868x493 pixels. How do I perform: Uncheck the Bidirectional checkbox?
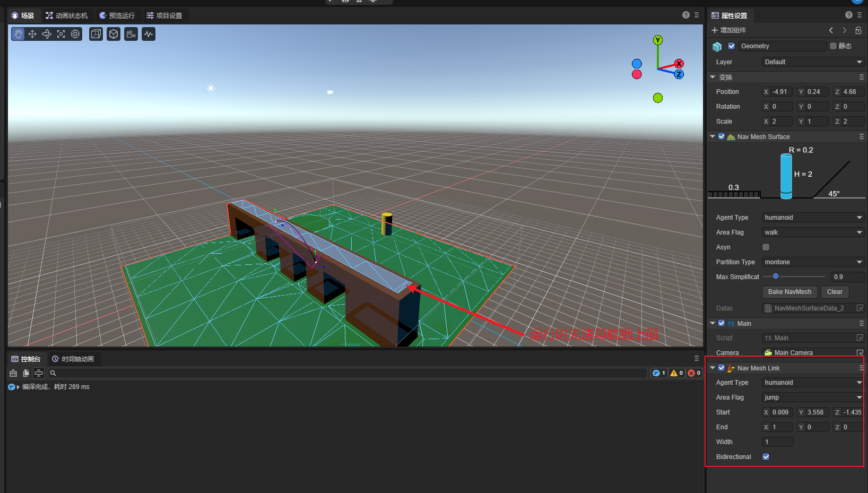(766, 457)
